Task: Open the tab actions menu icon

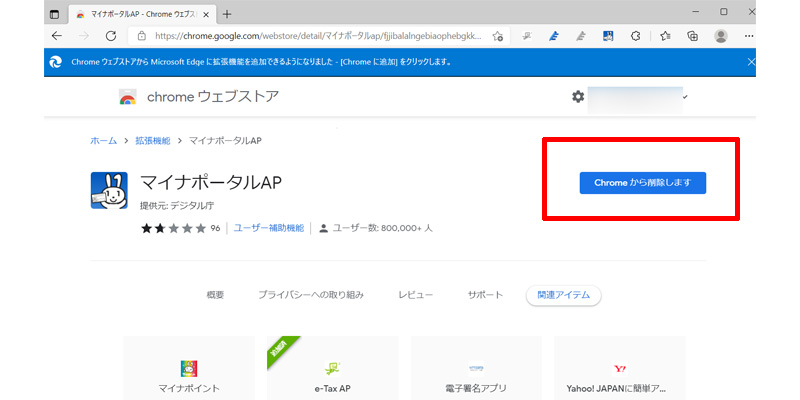Action: coord(55,14)
